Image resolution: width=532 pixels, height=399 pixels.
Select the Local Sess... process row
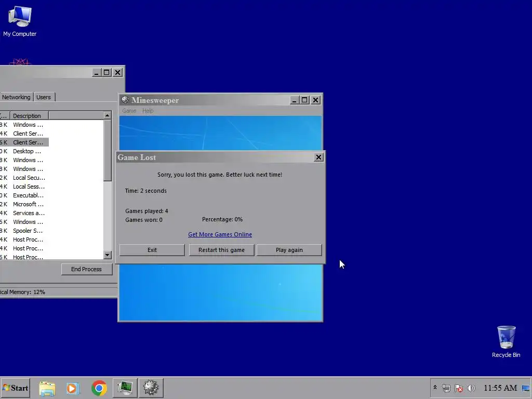point(24,187)
